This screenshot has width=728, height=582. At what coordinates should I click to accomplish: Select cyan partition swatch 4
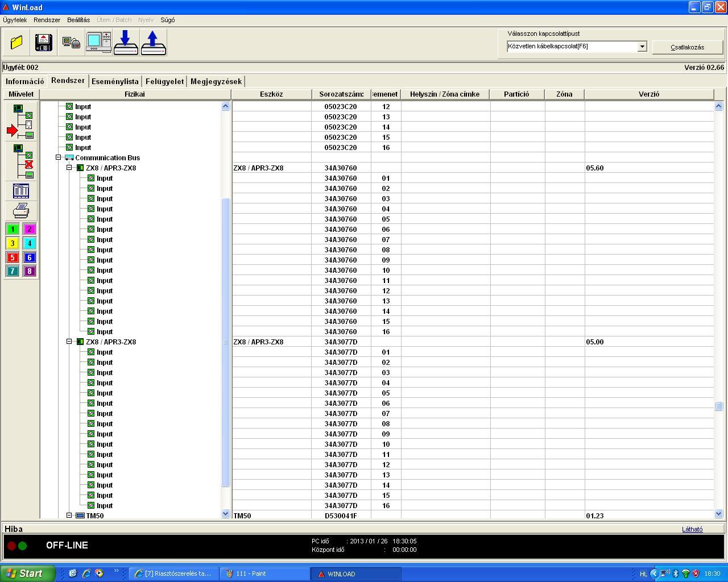[30, 243]
